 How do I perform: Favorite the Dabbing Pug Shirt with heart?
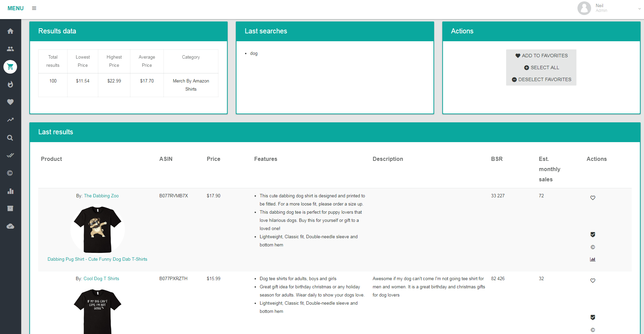[593, 198]
